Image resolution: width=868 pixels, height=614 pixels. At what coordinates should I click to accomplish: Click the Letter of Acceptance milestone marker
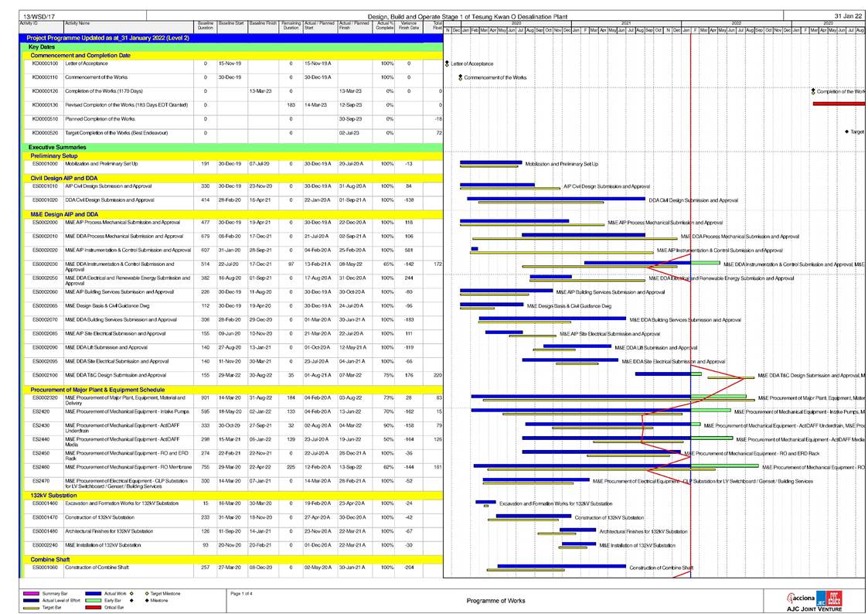point(447,64)
